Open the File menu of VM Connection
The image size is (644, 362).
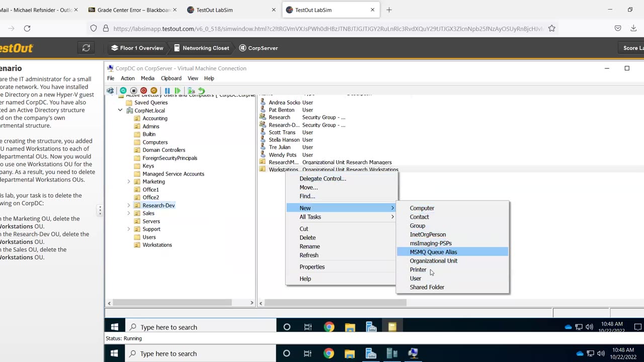(111, 78)
